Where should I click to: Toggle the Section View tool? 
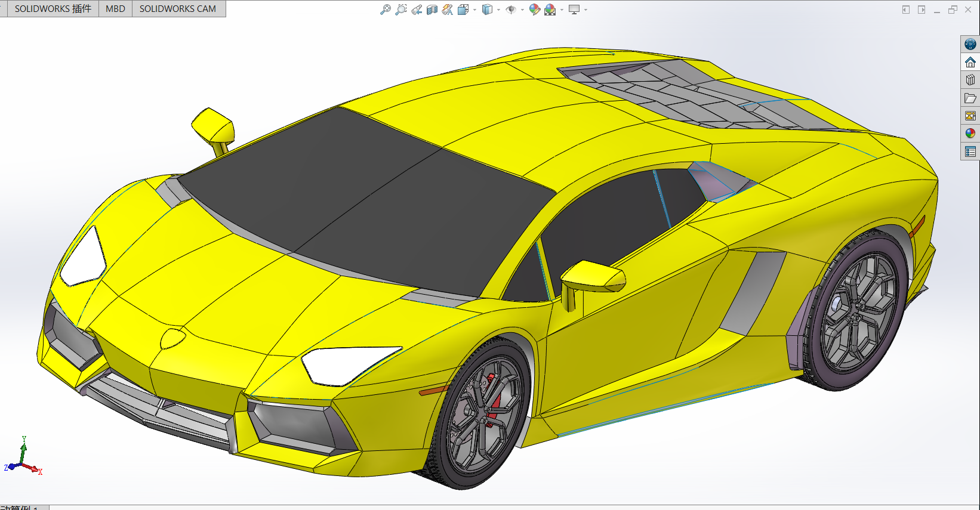[432, 10]
